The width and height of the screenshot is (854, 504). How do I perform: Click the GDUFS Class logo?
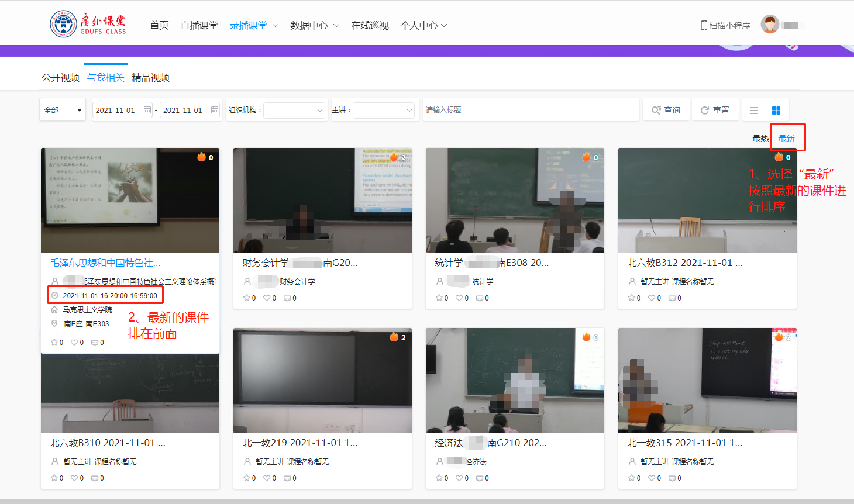[88, 25]
